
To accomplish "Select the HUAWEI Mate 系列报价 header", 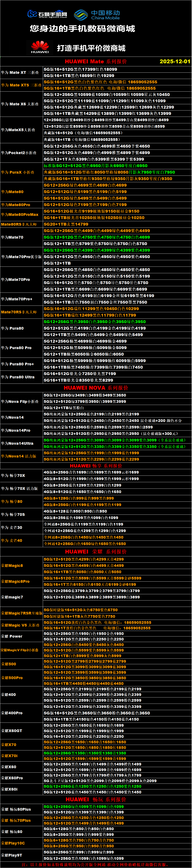I will [96, 61].
